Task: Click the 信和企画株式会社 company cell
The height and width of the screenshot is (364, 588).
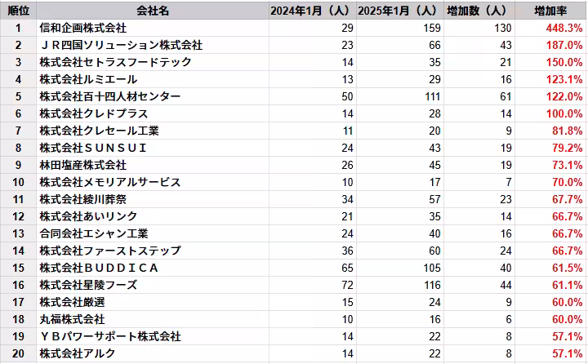Action: point(153,28)
